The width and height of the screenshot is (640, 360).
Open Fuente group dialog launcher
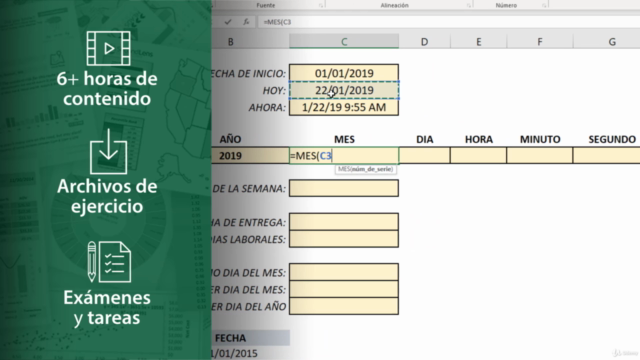coord(321,5)
